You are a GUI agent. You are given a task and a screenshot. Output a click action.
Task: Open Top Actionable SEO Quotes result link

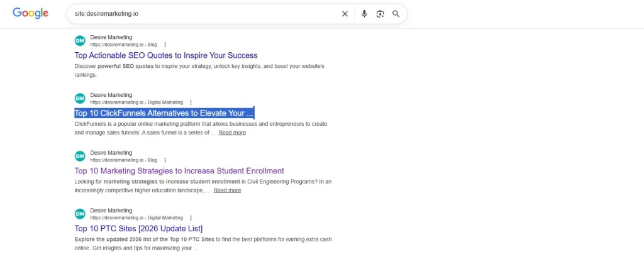166,55
